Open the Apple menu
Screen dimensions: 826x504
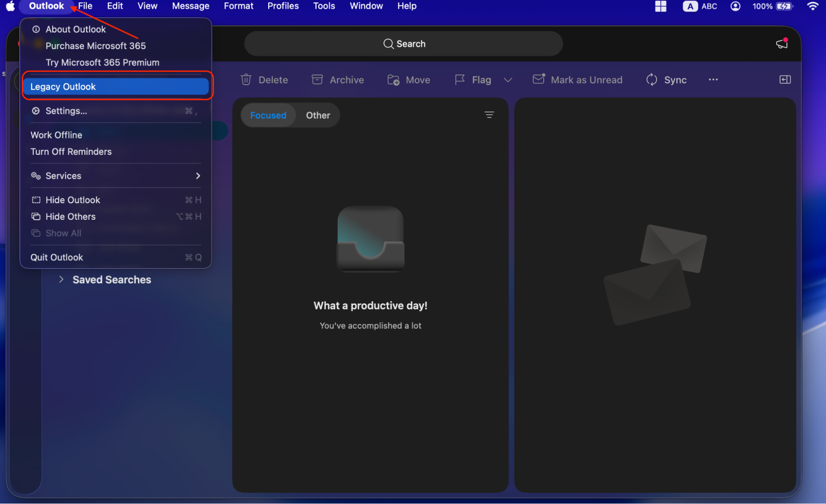pyautogui.click(x=10, y=6)
